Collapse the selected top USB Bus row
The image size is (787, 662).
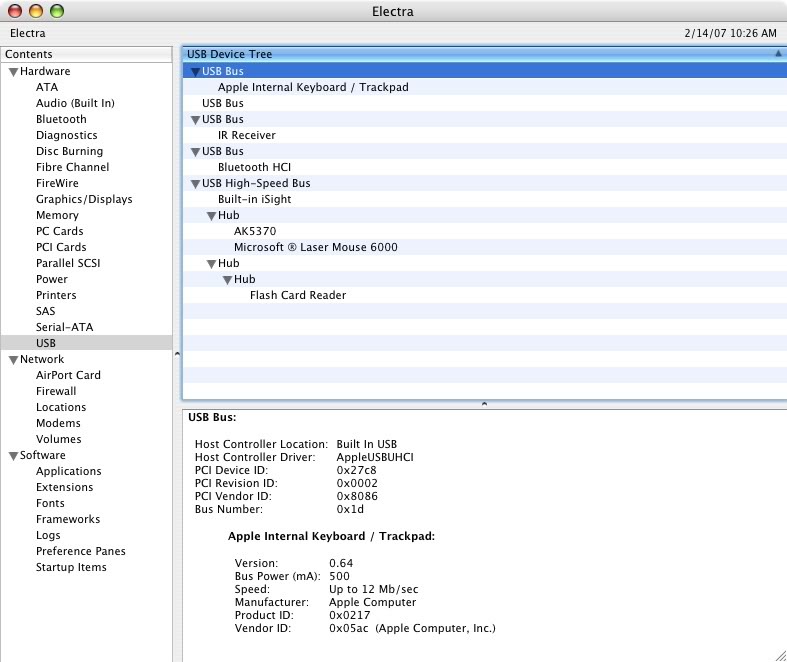(x=195, y=72)
